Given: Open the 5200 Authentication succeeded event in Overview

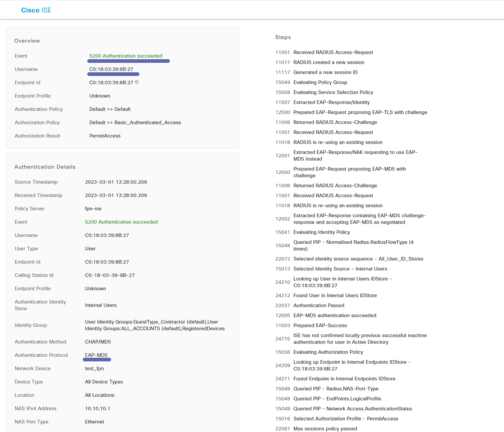Looking at the screenshot, I should point(126,56).
